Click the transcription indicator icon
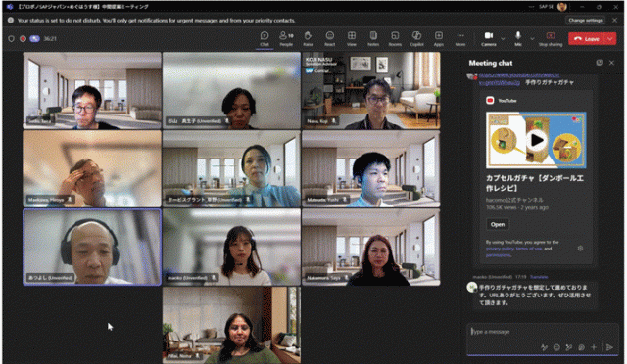Screen dimensions: 627x364 (35, 39)
